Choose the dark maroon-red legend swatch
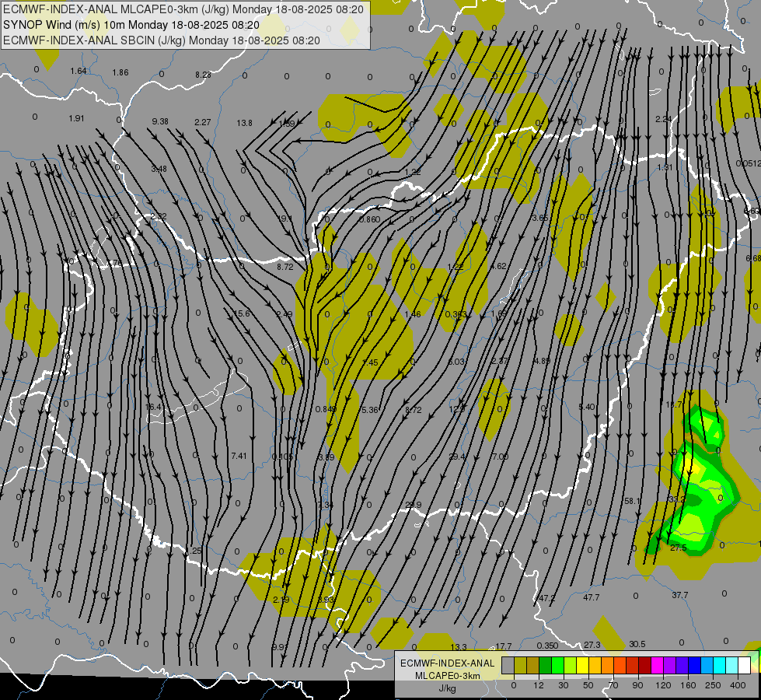 coord(644,665)
